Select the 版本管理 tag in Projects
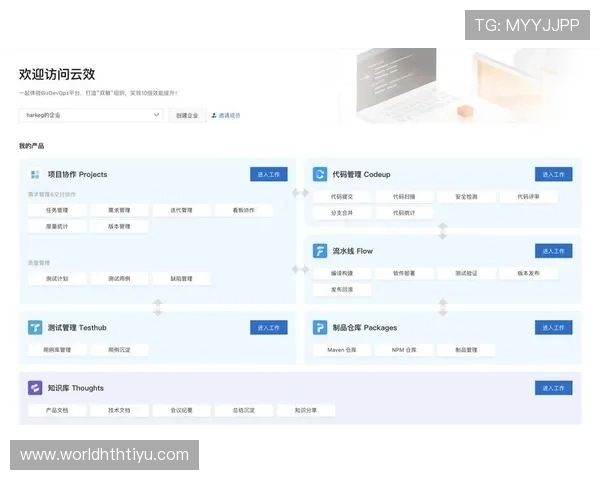The width and height of the screenshot is (600, 480). tap(119, 226)
